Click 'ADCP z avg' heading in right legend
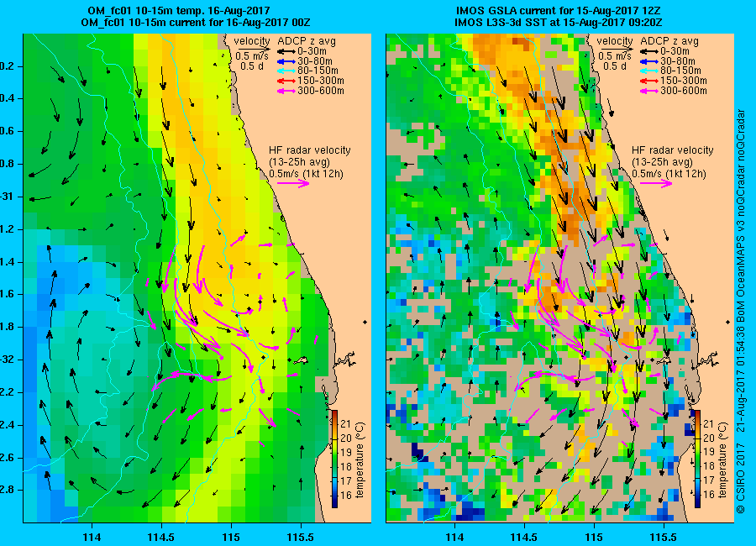Image resolution: width=756 pixels, height=546 pixels. 669,41
